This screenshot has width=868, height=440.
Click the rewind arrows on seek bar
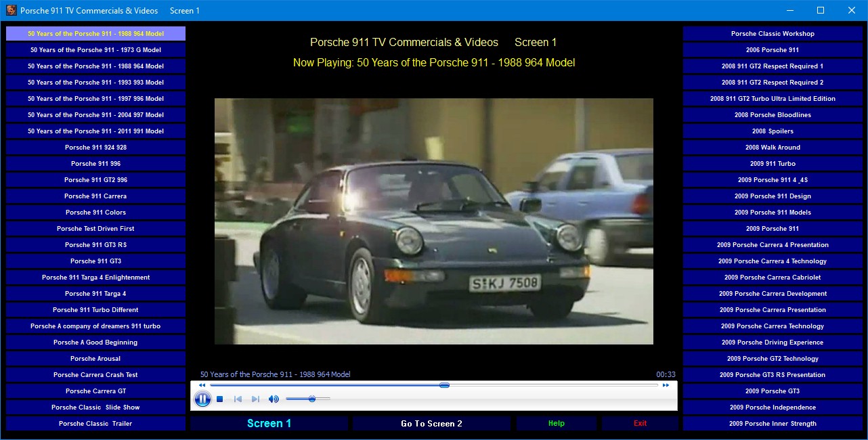[x=202, y=385]
